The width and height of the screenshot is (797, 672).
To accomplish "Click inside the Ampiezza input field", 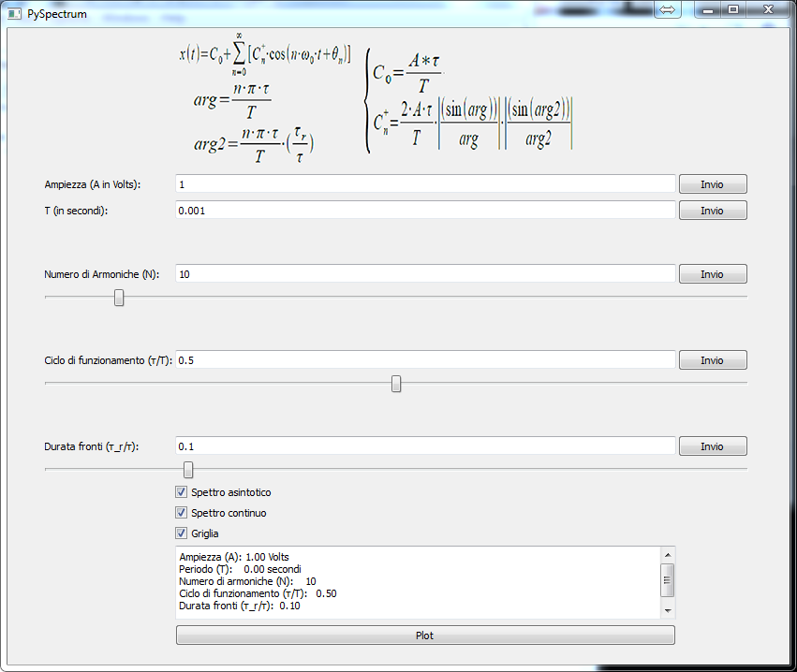I will tap(421, 183).
